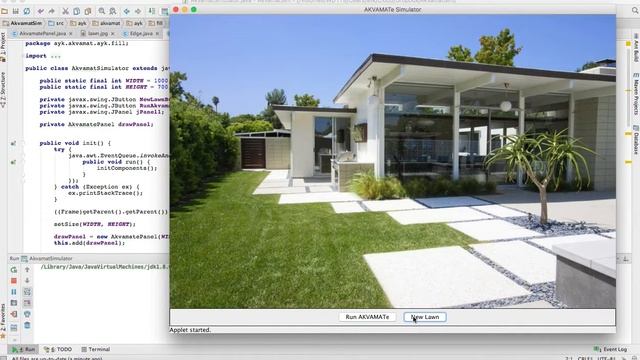Toggle scroll to end in Run console
Image resolution: width=640 pixels, height=360 pixels.
(27, 303)
